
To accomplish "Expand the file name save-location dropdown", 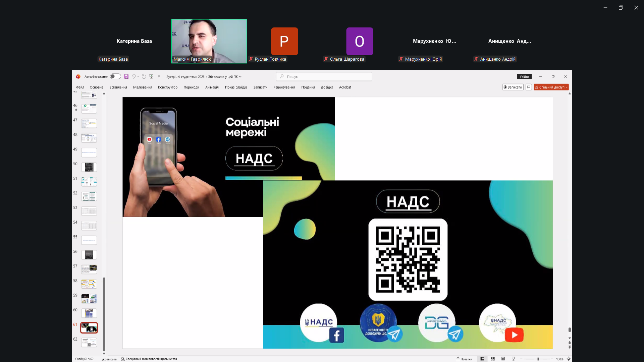I will click(240, 77).
